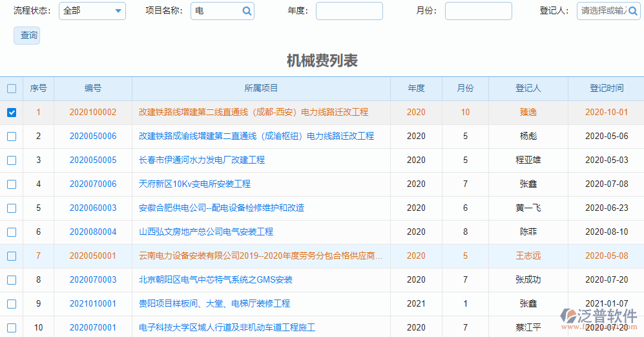Check the checkbox for row 3
The width and height of the screenshot is (644, 337).
coord(12,160)
